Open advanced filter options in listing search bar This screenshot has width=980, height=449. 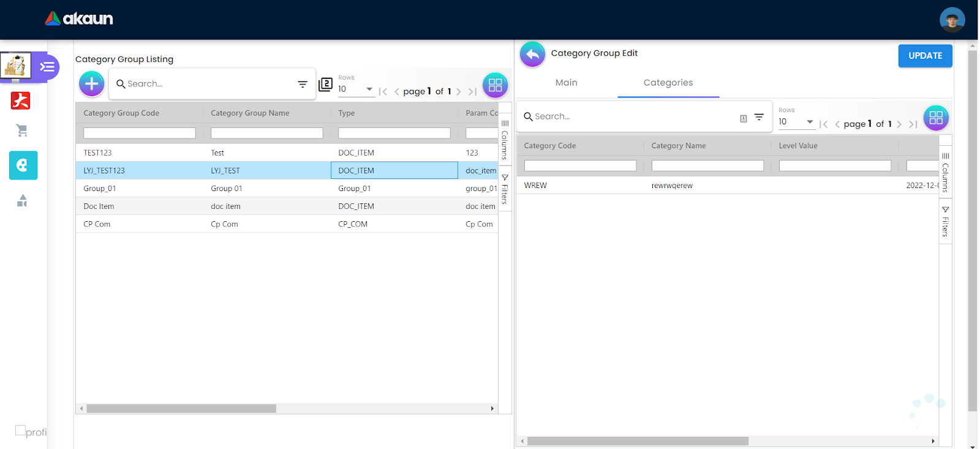click(x=303, y=85)
